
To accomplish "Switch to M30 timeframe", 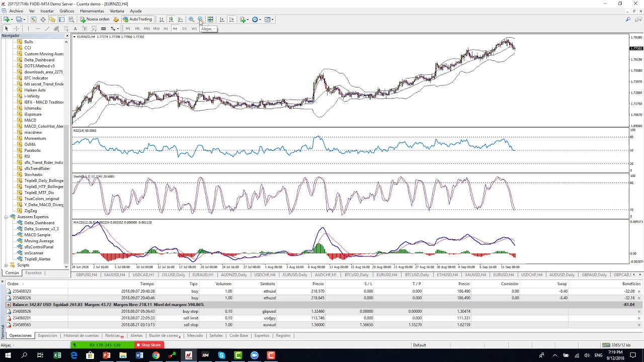I will pos(156,29).
